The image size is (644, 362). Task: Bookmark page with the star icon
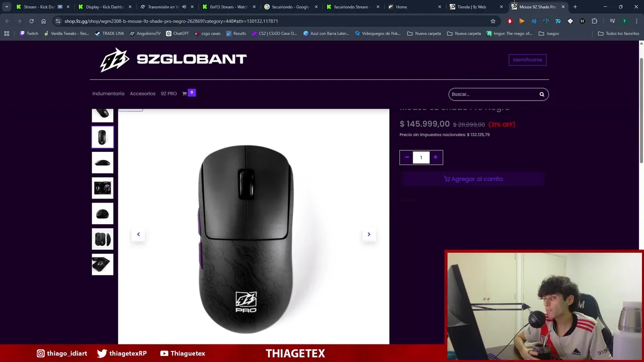pos(493,21)
